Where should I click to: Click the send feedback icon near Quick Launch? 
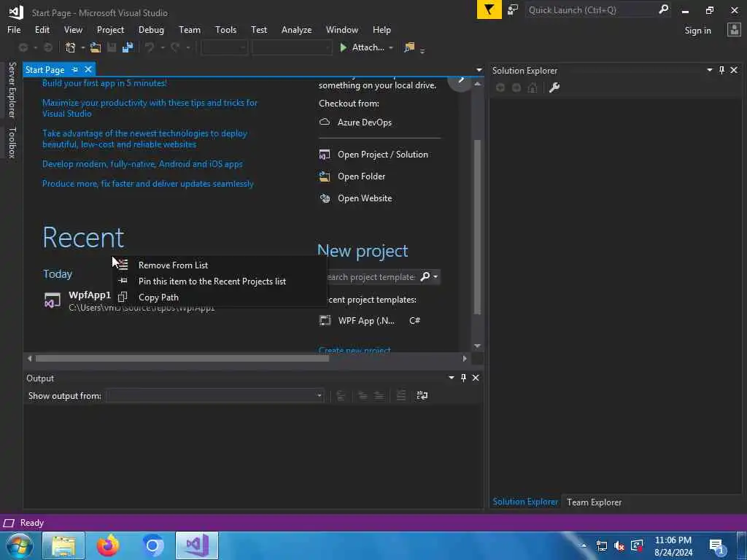point(513,9)
